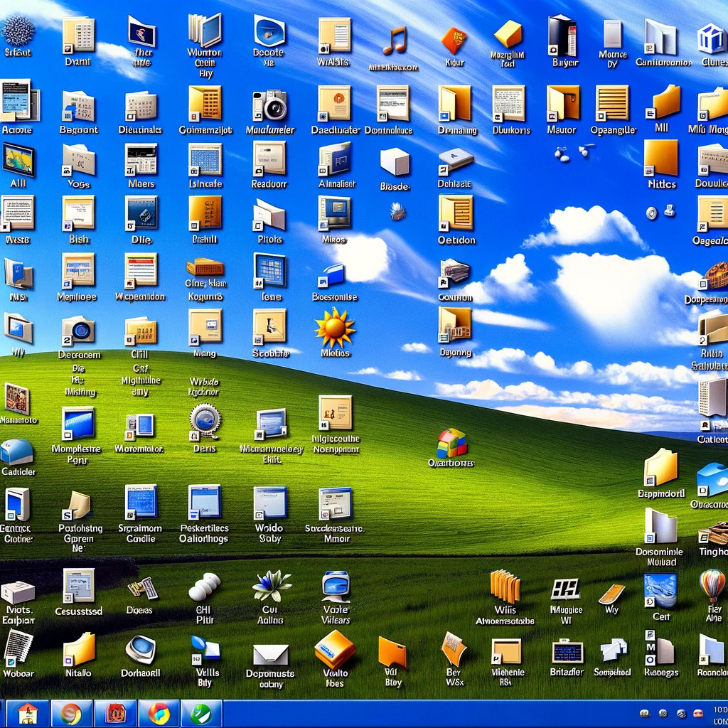Image resolution: width=728 pixels, height=728 pixels.
Task: Open the music note icon on desktop
Action: pyautogui.click(x=395, y=41)
